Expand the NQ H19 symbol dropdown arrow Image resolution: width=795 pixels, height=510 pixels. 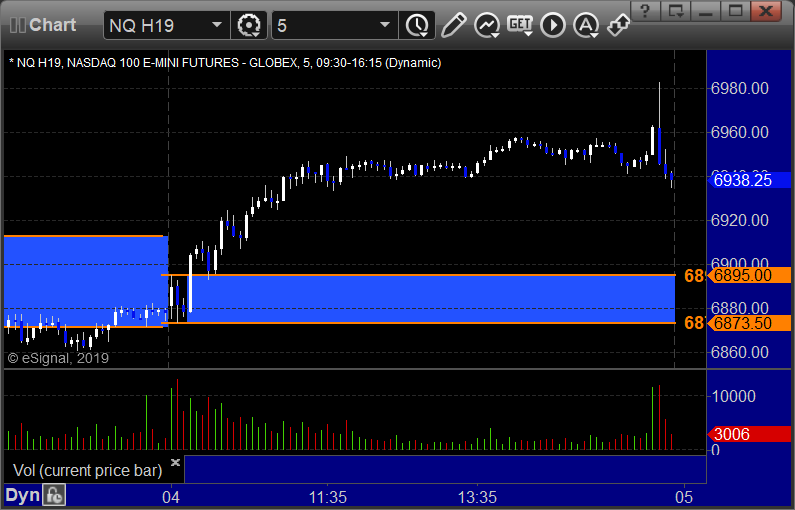click(216, 25)
